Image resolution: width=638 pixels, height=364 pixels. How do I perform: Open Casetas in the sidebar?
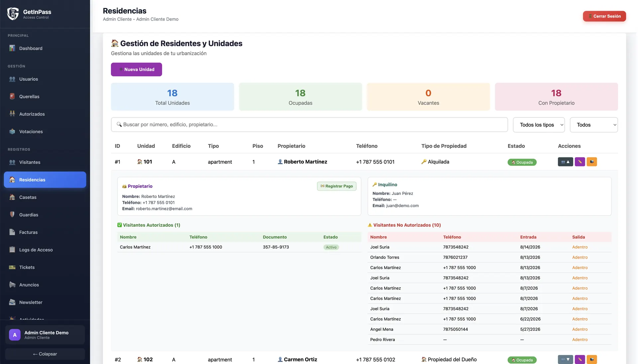point(45,197)
